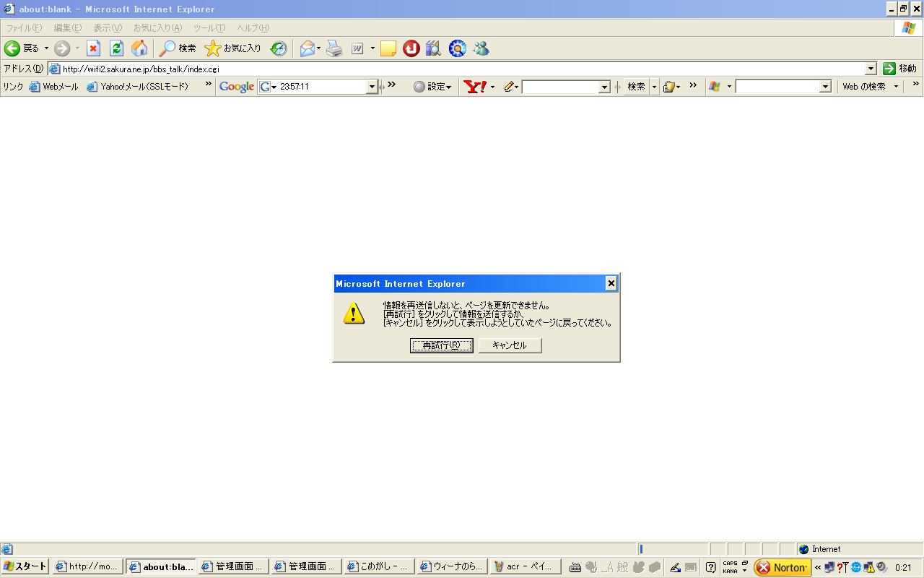Open お気に入り favorites star button
The height and width of the screenshot is (578, 924).
click(232, 48)
